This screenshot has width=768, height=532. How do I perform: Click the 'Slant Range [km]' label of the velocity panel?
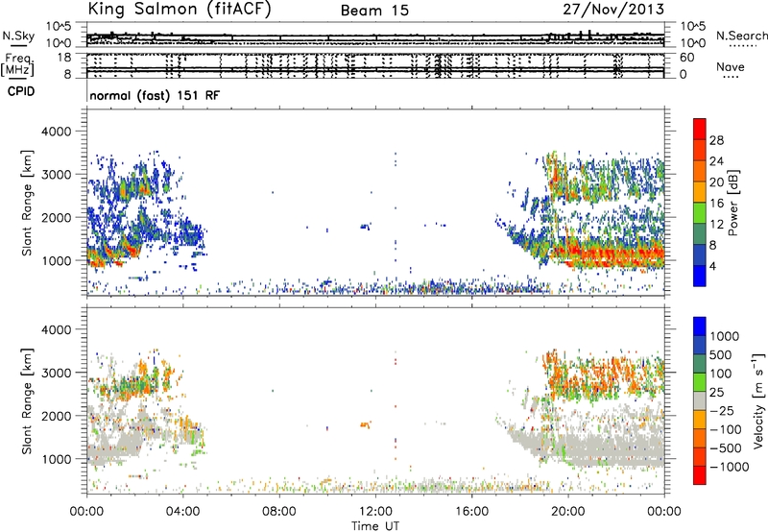tap(27, 400)
